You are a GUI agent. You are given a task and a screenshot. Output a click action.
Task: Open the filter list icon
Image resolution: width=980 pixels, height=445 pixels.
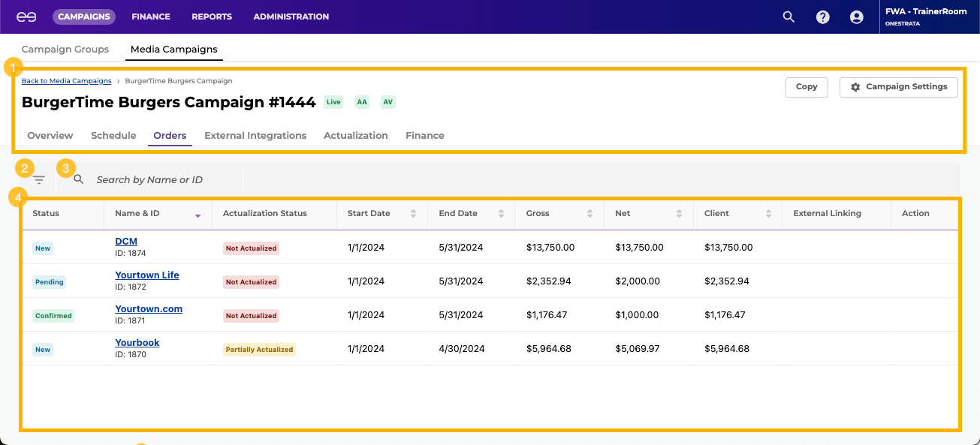click(39, 180)
